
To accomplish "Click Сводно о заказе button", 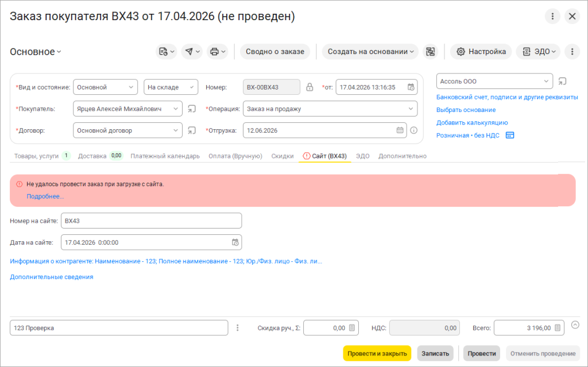I will [275, 52].
